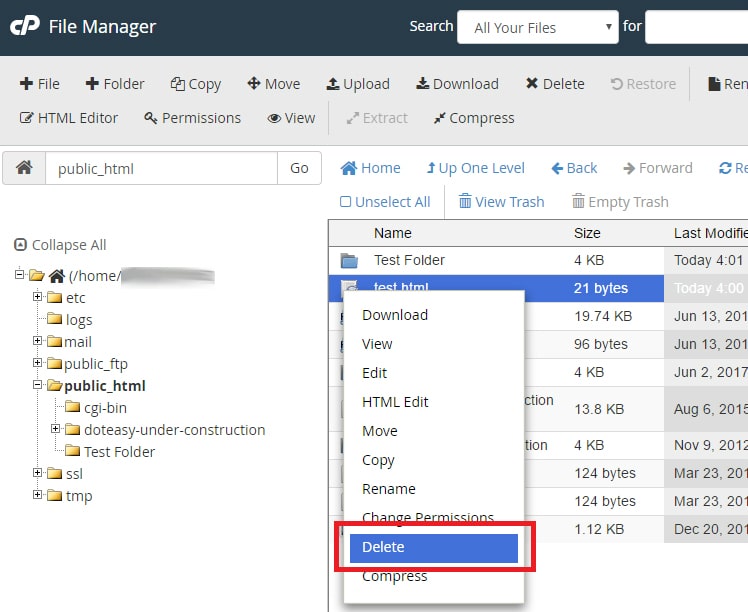Click the Copy toolbar button
Viewport: 748px width, 612px height.
196,84
